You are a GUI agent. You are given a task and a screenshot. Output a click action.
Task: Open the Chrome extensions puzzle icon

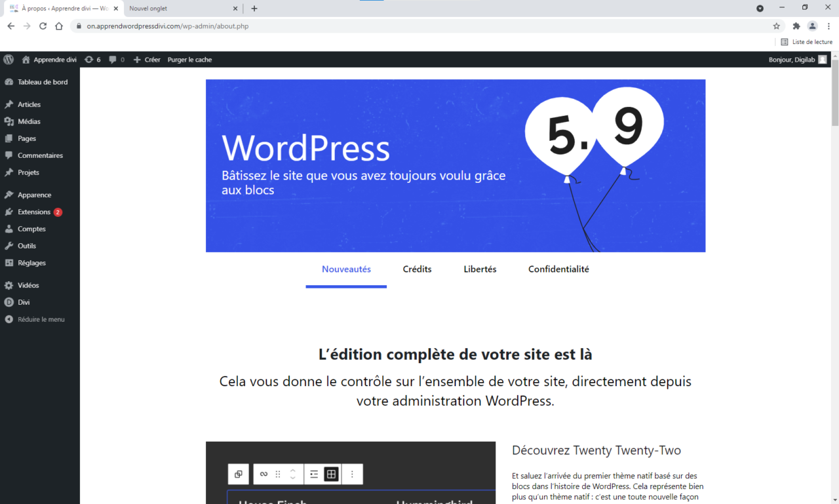(796, 26)
